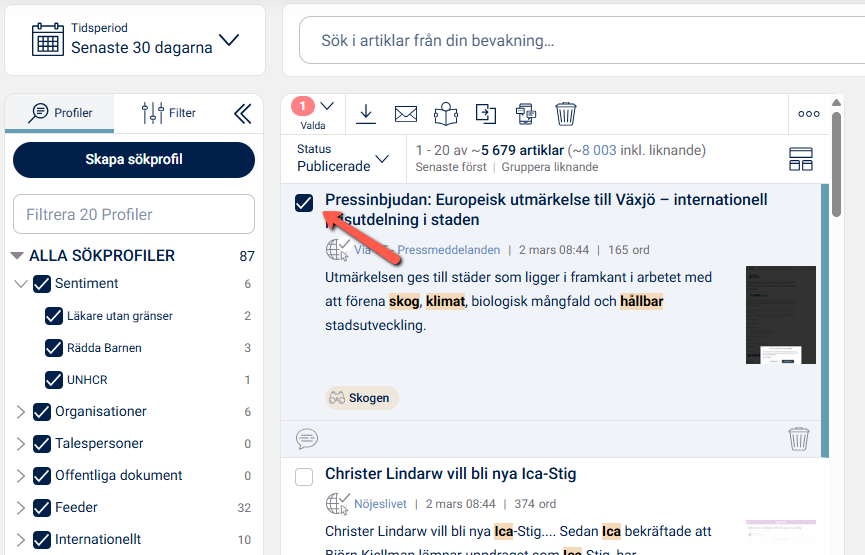Click the Feeder count 32
This screenshot has width=865, height=555.
point(244,508)
